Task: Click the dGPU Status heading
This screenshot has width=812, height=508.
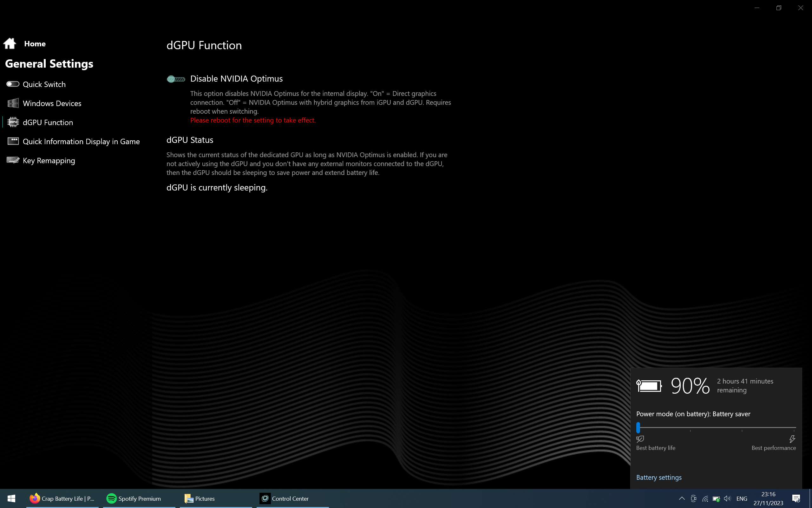Action: (190, 140)
